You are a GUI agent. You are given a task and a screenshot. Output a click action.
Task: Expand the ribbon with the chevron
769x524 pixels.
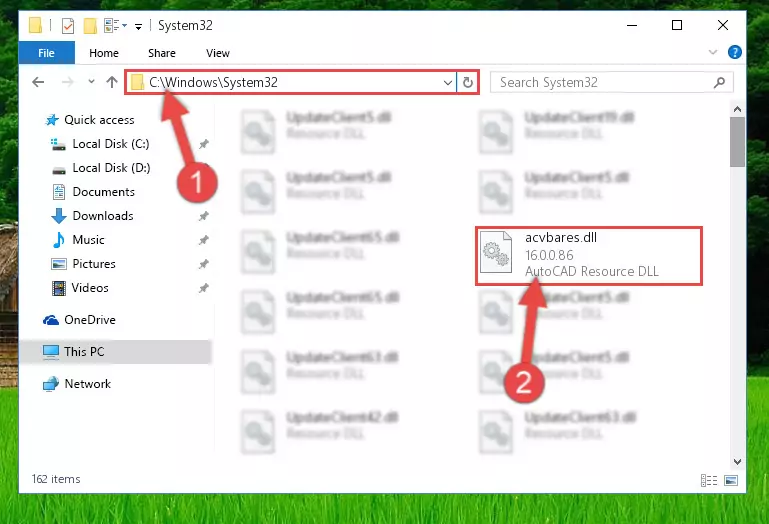point(713,52)
